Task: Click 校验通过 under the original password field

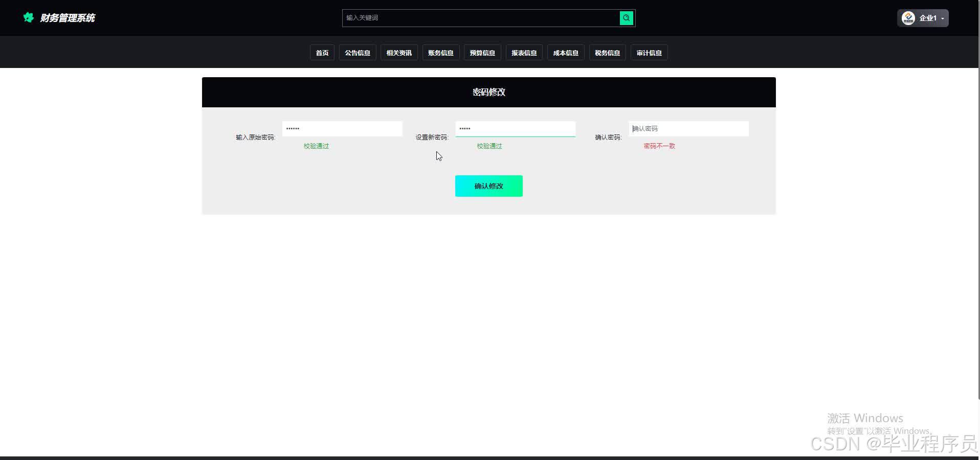Action: pos(316,146)
